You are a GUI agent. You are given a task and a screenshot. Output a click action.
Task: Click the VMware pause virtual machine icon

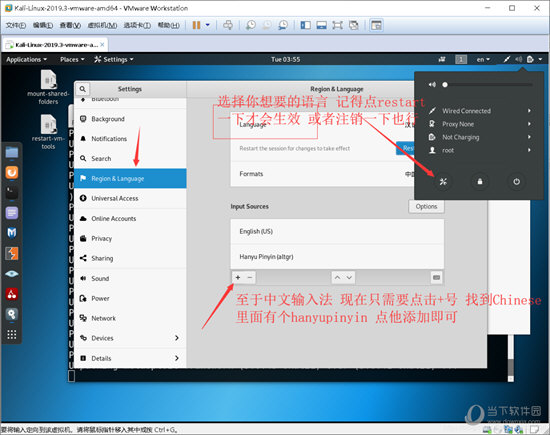(196, 25)
